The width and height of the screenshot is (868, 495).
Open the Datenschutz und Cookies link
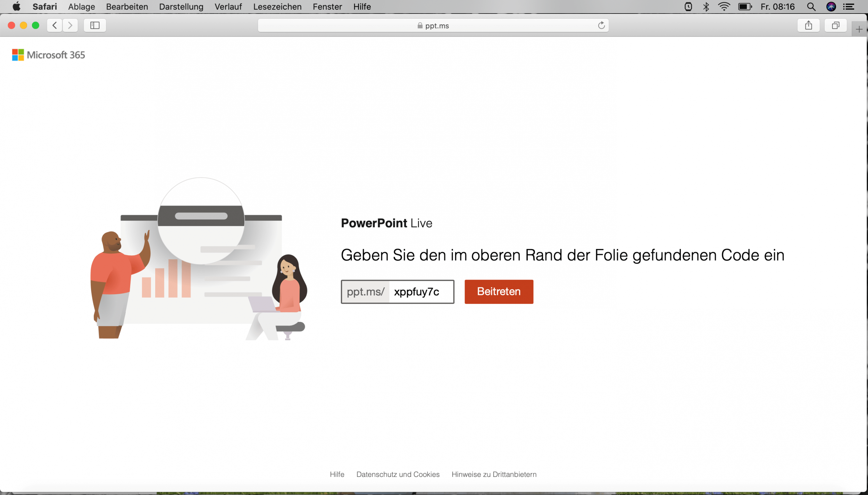[x=398, y=474]
